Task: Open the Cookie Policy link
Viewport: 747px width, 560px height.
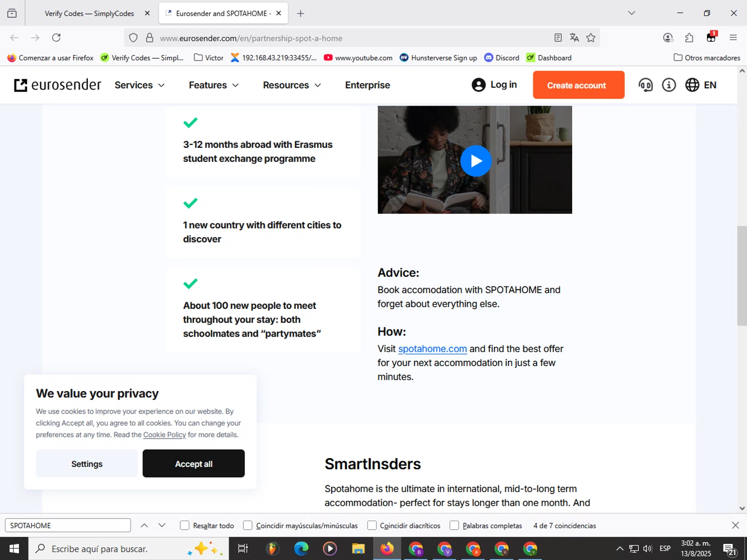Action: pyautogui.click(x=164, y=435)
